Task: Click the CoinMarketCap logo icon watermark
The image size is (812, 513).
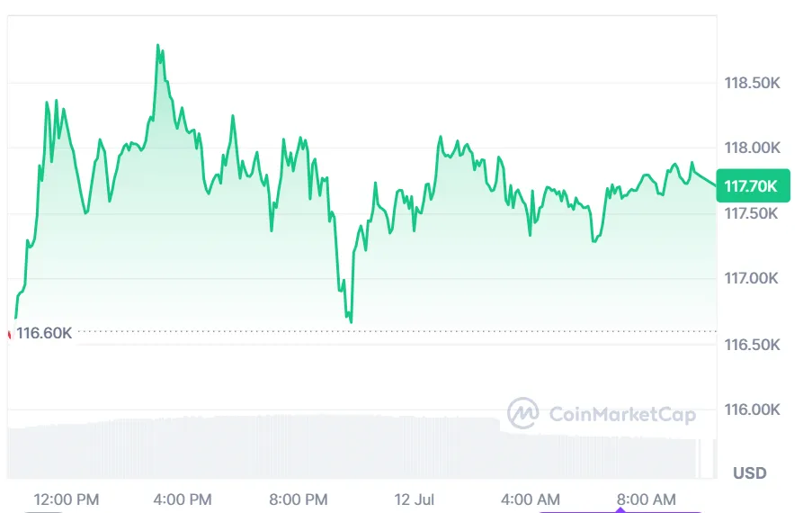Action: [523, 414]
